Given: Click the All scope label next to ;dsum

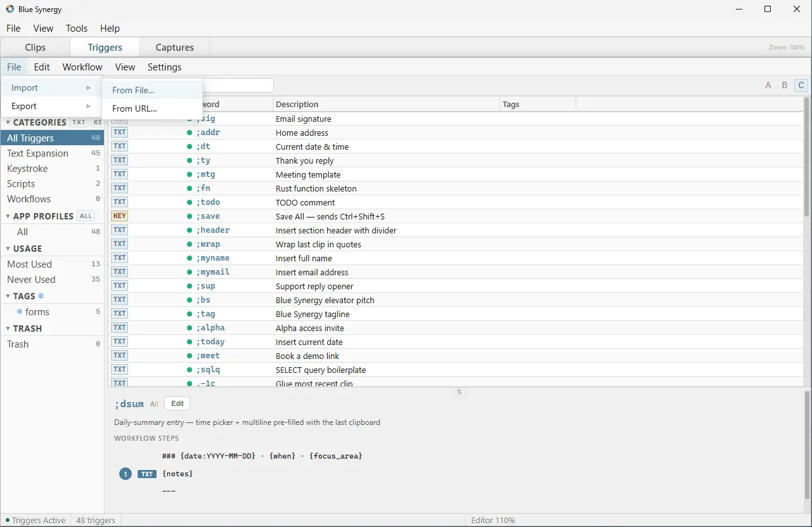Looking at the screenshot, I should tap(154, 404).
